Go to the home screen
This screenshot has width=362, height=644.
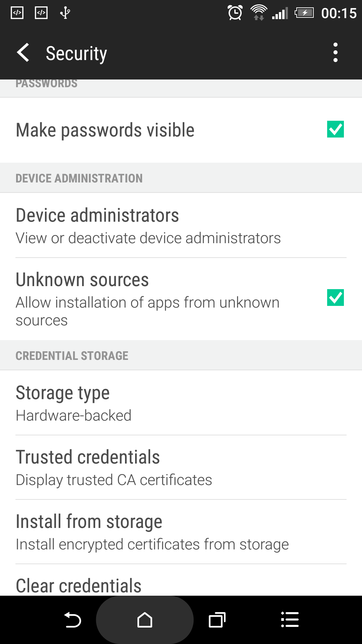coord(145,620)
